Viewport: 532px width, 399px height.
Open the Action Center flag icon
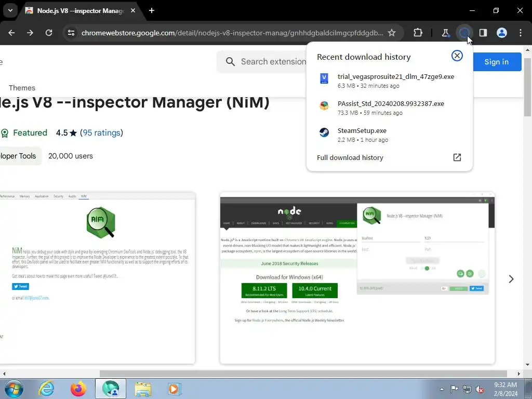click(x=454, y=389)
